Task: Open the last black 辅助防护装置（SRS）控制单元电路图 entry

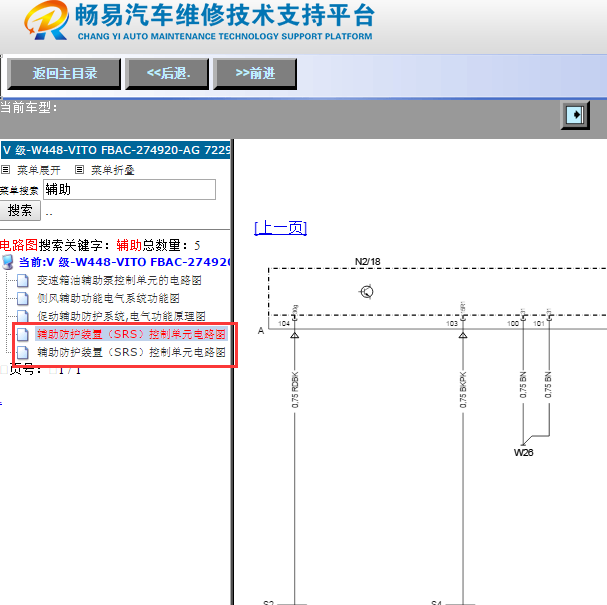Action: (x=131, y=352)
